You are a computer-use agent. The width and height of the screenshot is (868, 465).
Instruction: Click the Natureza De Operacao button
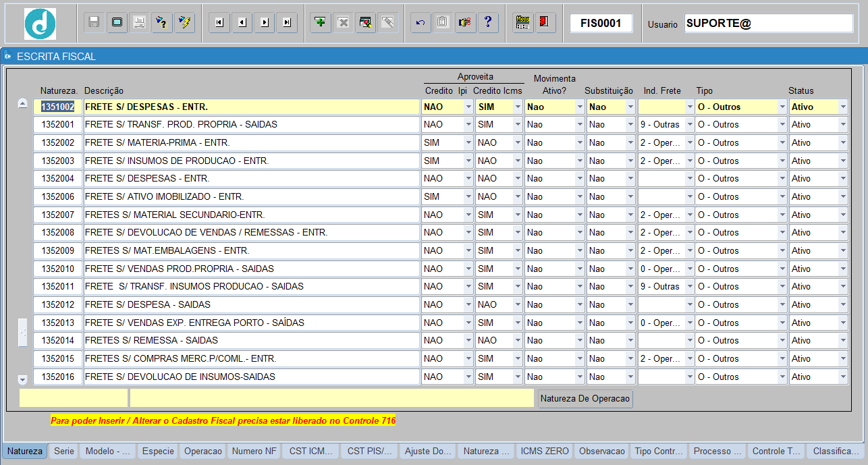coord(585,399)
